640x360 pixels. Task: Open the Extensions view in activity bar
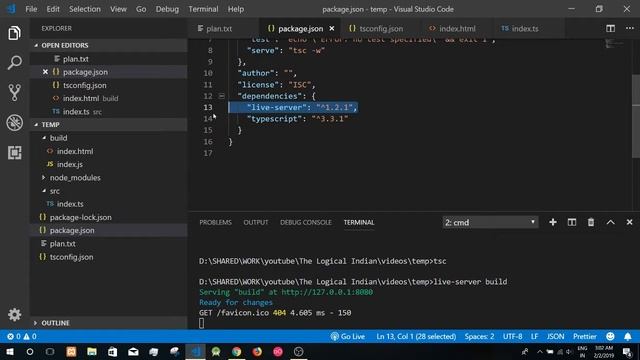14,153
